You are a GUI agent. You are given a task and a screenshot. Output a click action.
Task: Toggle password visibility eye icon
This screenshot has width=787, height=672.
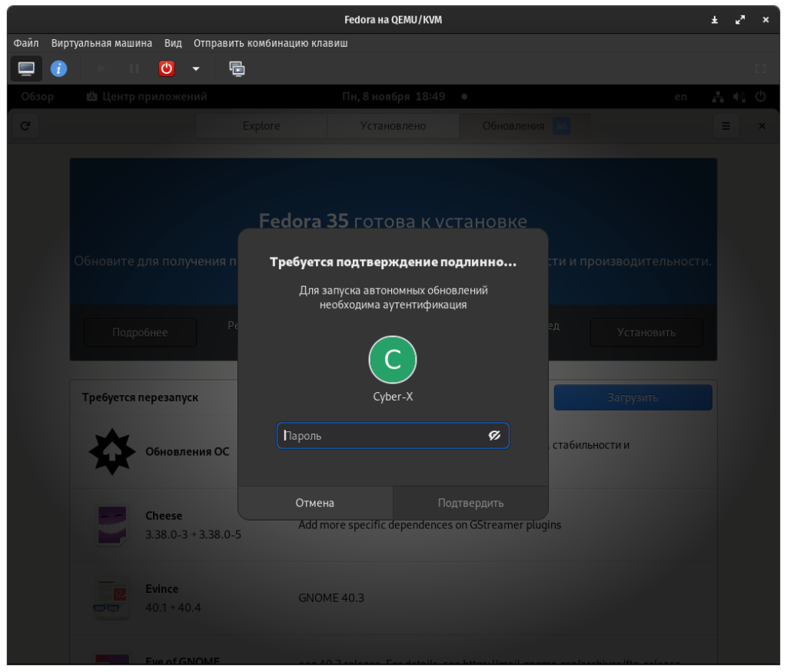[494, 436]
